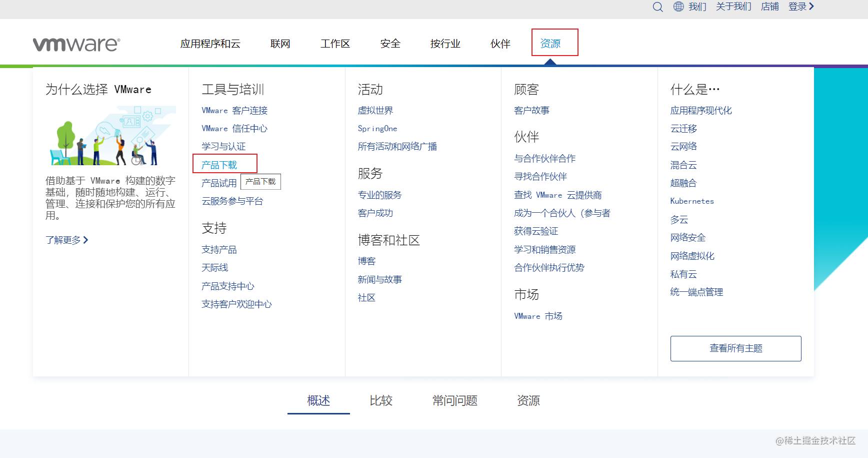
Task: Click the search magnifier icon
Action: [x=657, y=7]
